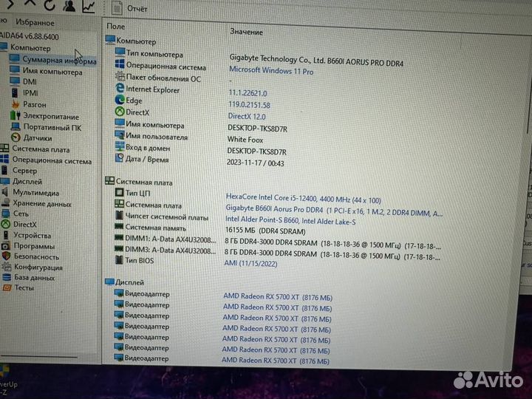The height and width of the screenshot is (399, 532).
Task: Click the 11.1.22621.0 version value
Action: [x=248, y=93]
